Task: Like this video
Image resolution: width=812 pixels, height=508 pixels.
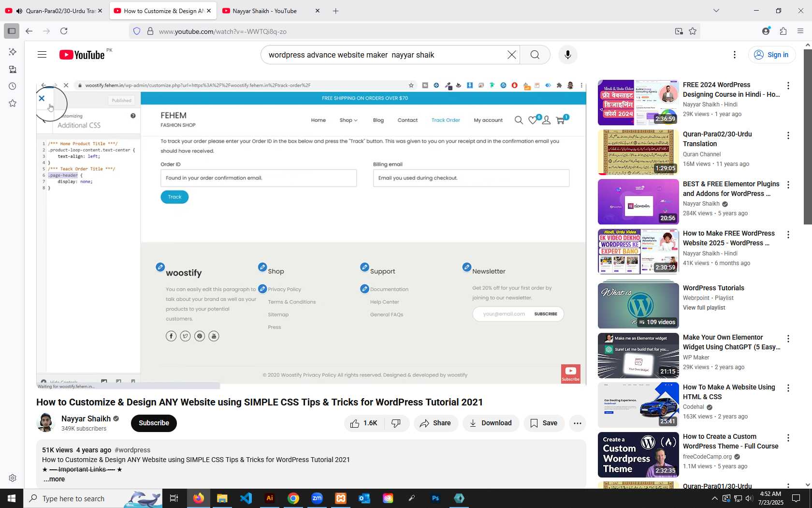Action: coord(364,423)
